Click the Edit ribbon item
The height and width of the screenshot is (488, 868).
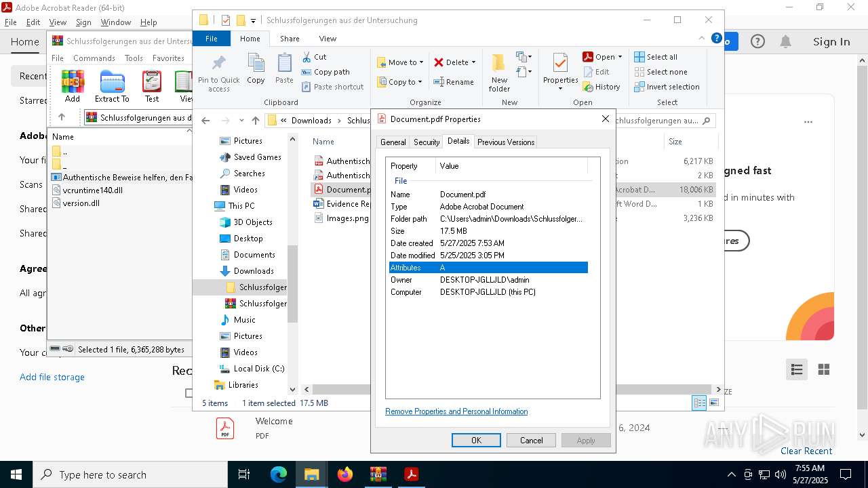[x=596, y=72]
